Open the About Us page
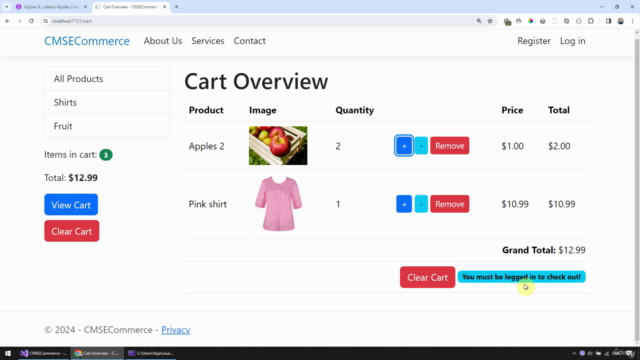Image resolution: width=640 pixels, height=360 pixels. 162,41
